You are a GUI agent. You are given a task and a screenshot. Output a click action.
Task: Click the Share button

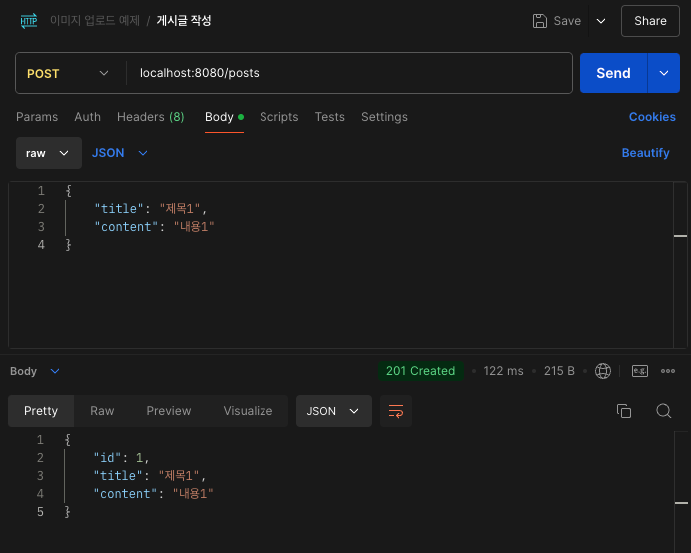pos(650,21)
